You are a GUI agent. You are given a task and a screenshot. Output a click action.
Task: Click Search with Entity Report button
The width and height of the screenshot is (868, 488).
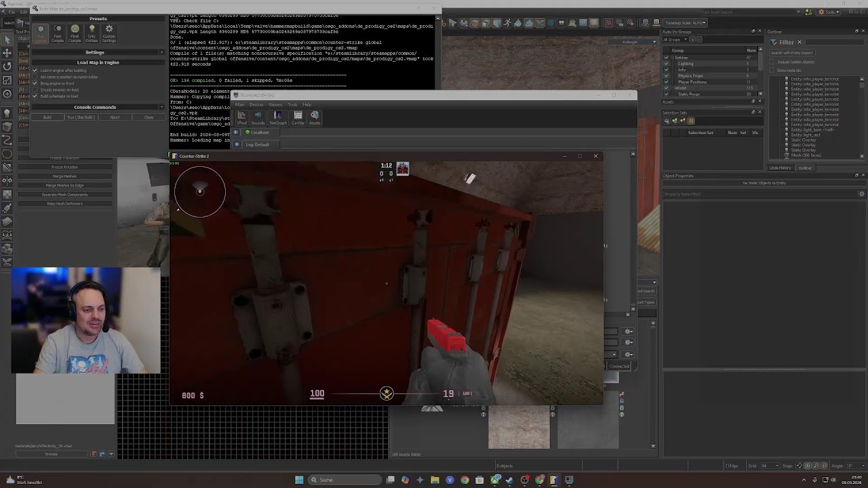(x=792, y=53)
